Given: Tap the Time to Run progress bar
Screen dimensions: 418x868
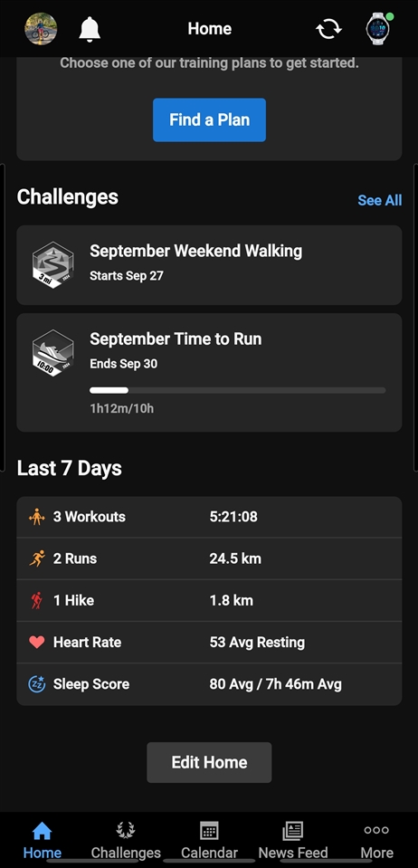Looking at the screenshot, I should (x=238, y=390).
